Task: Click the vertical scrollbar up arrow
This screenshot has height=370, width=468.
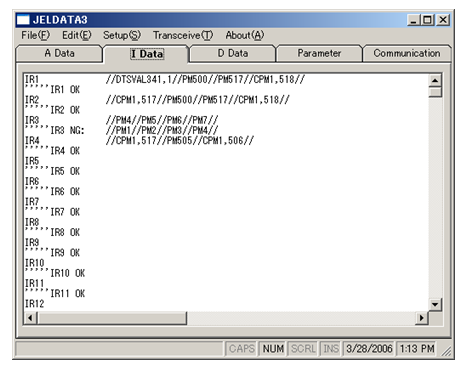Action: click(435, 80)
